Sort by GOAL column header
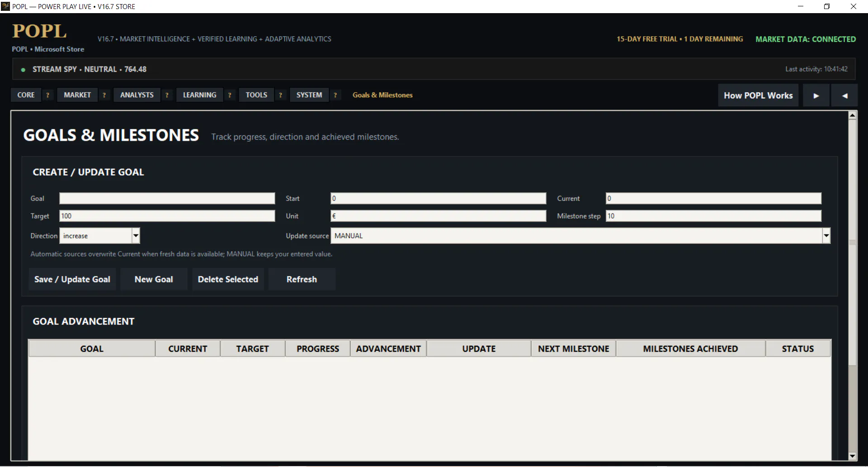 coord(92,349)
